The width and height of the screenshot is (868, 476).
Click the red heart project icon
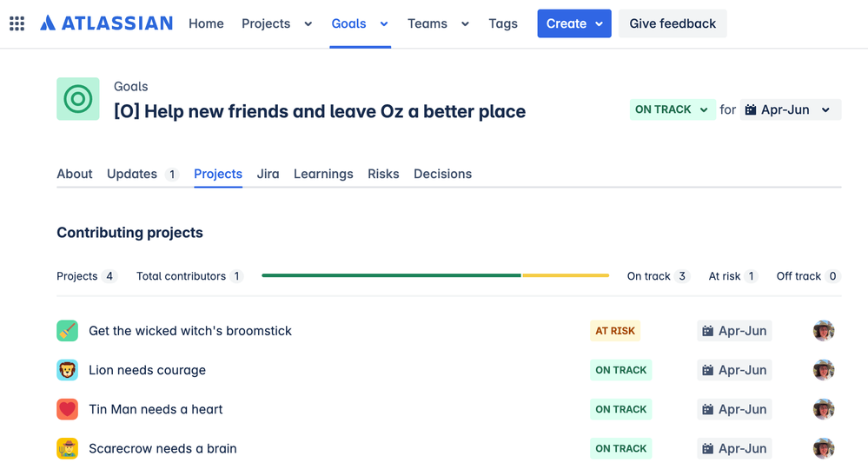(x=68, y=409)
